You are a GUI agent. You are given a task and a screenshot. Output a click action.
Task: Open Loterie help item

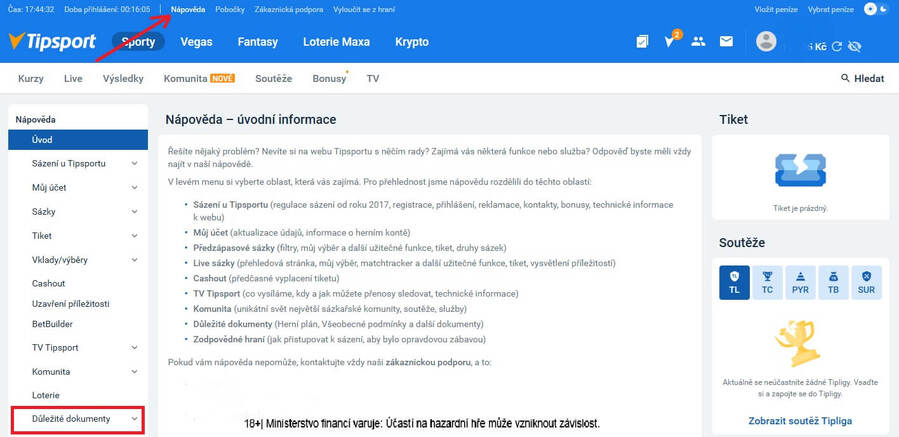46,395
